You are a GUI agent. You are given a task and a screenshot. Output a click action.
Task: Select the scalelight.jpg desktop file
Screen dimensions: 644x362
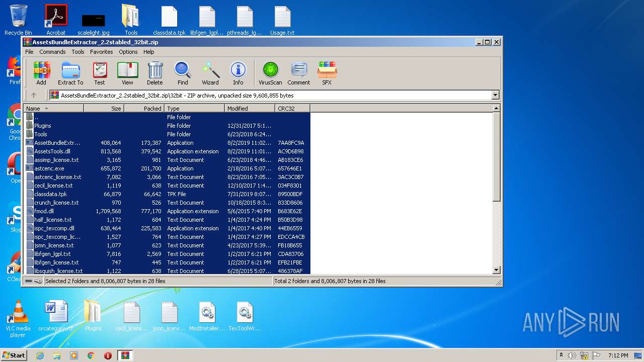point(94,24)
